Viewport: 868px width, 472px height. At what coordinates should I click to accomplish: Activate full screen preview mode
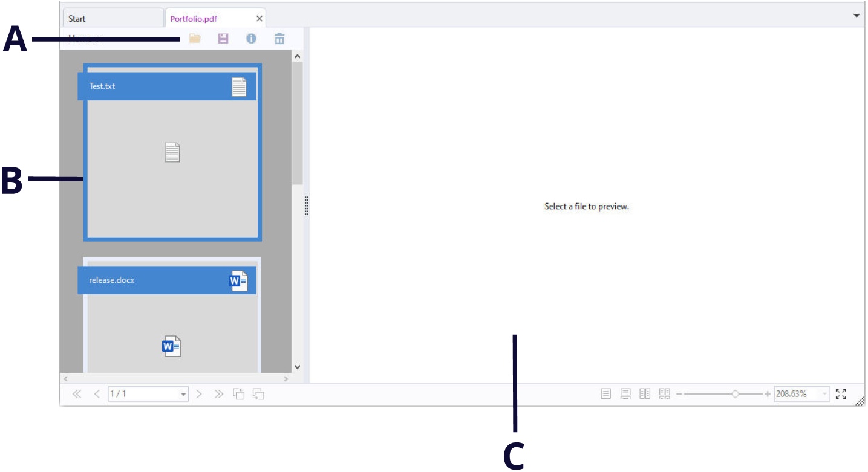tap(841, 393)
